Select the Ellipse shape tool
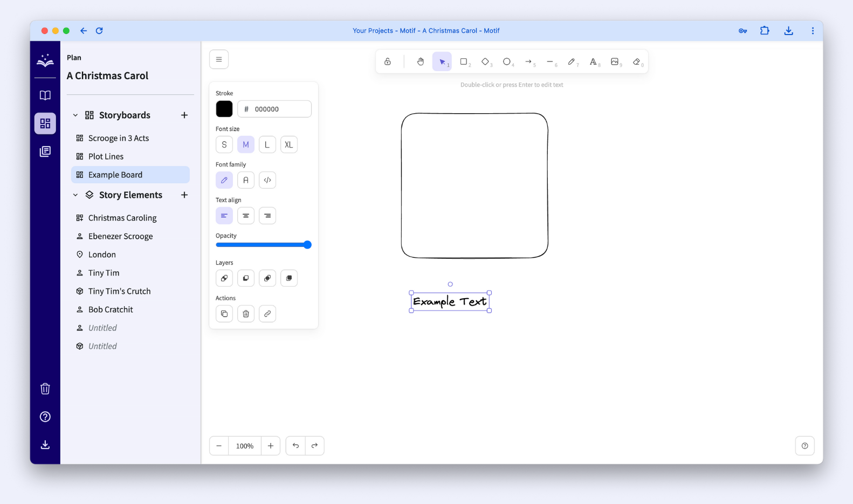Image resolution: width=853 pixels, height=504 pixels. tap(507, 62)
